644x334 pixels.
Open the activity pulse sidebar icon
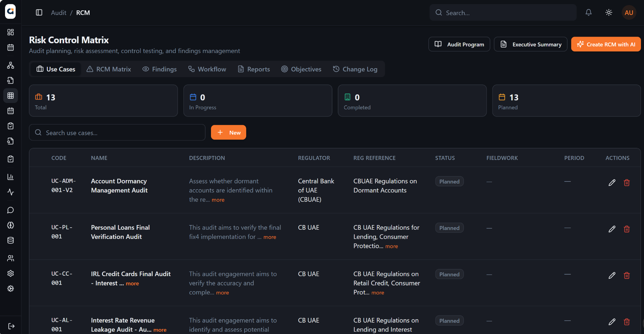pos(10,192)
